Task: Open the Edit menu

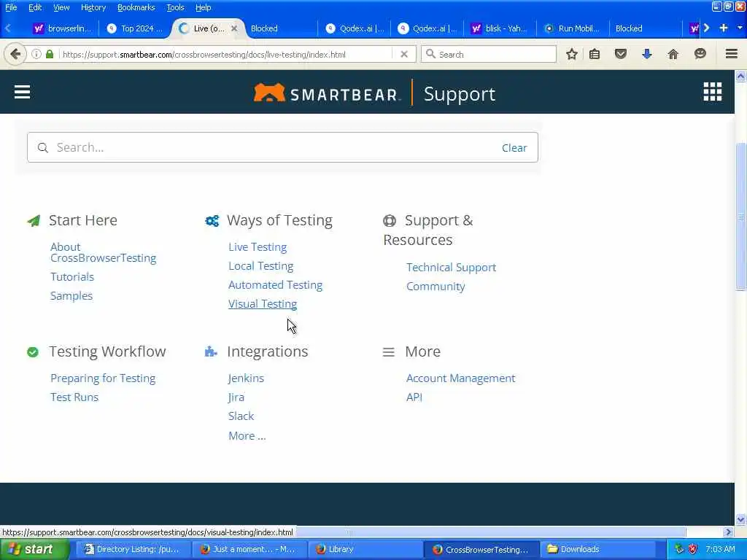Action: [x=35, y=7]
